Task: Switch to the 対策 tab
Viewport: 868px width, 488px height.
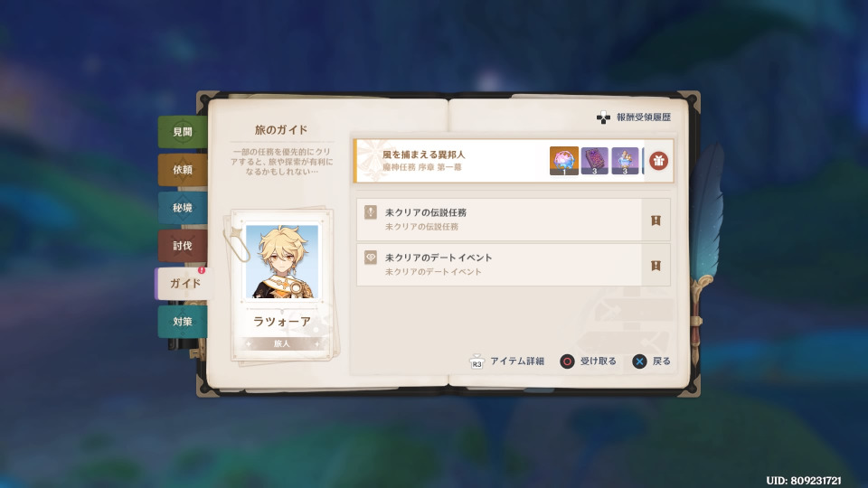Action: coord(182,322)
